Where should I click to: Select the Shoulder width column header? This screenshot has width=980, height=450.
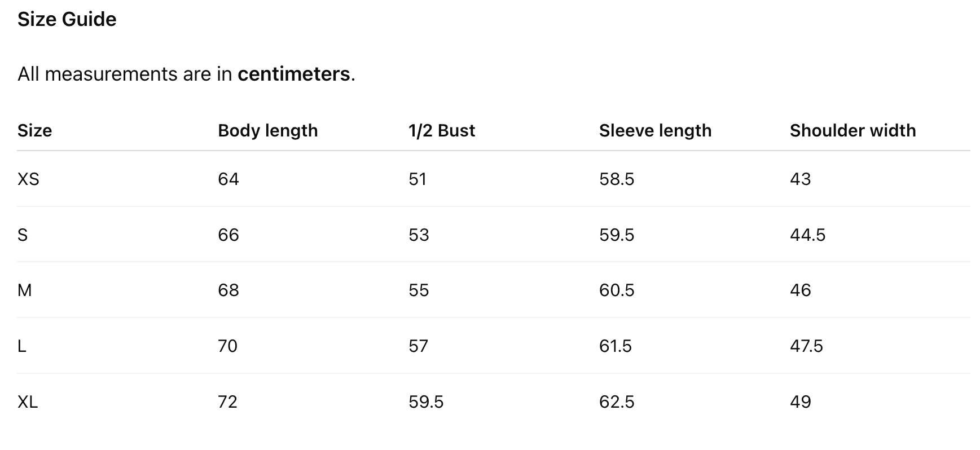tap(852, 130)
